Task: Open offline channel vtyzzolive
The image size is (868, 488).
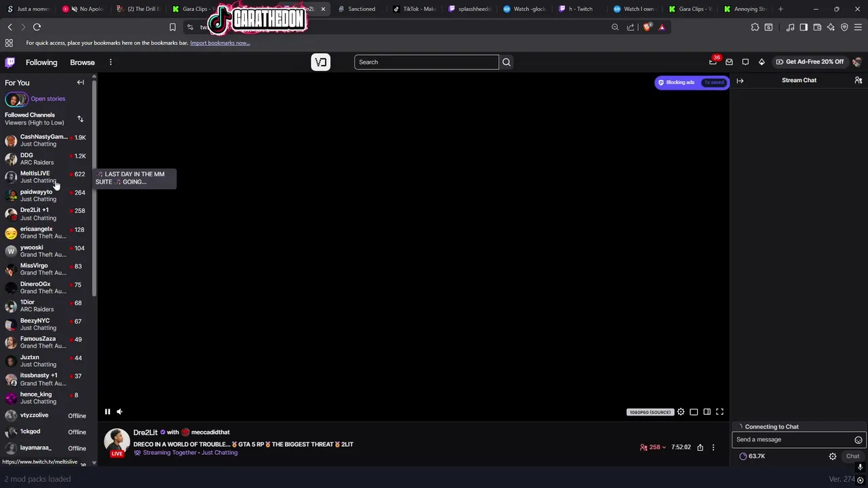Action: [46, 415]
